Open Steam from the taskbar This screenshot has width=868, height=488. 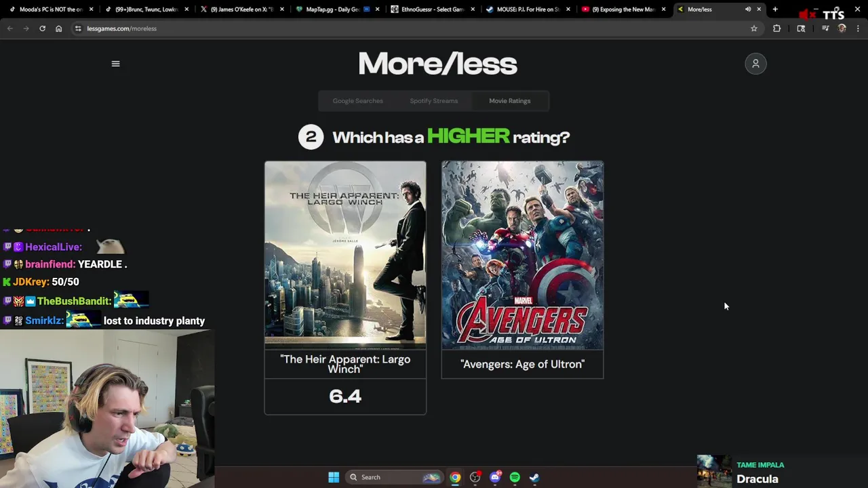(x=534, y=477)
